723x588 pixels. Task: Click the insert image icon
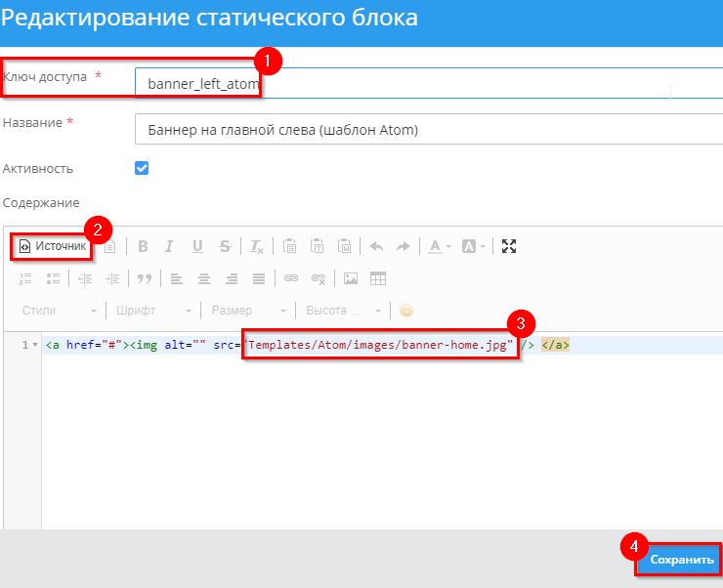[x=351, y=278]
